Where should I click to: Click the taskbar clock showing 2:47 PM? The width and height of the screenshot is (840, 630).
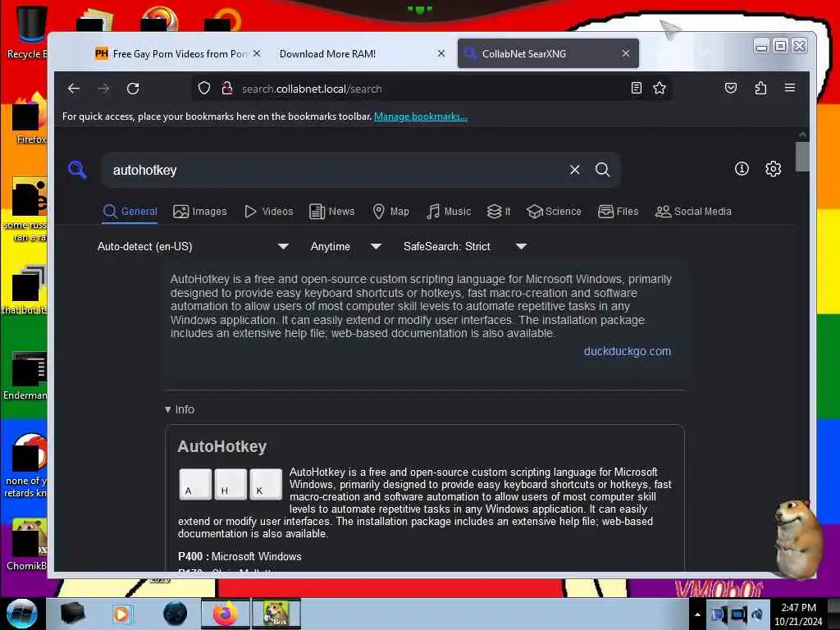pos(798,614)
